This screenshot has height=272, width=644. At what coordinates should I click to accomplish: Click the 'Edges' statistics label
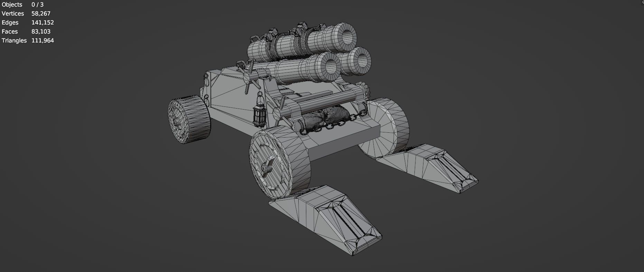tap(10, 22)
